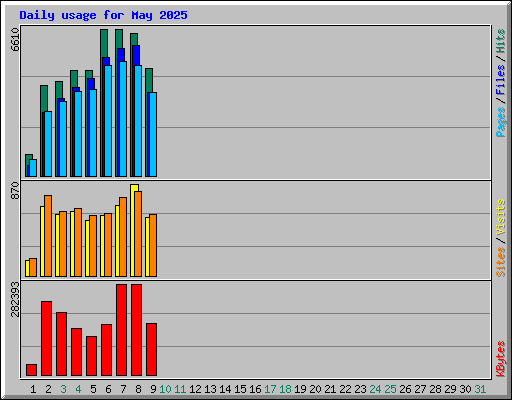
Task: Select the red KBytes bar for day 7
Action: pyautogui.click(x=121, y=330)
